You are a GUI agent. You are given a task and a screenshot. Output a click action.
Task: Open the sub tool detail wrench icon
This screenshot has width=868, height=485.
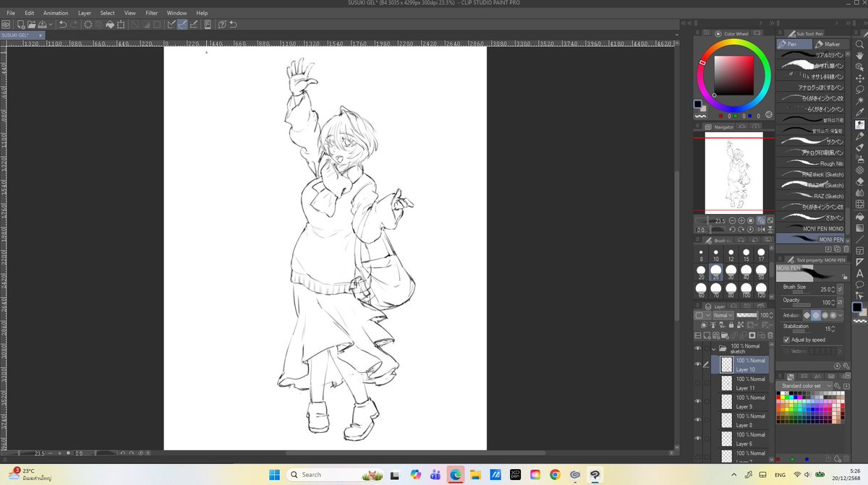pyautogui.click(x=846, y=366)
